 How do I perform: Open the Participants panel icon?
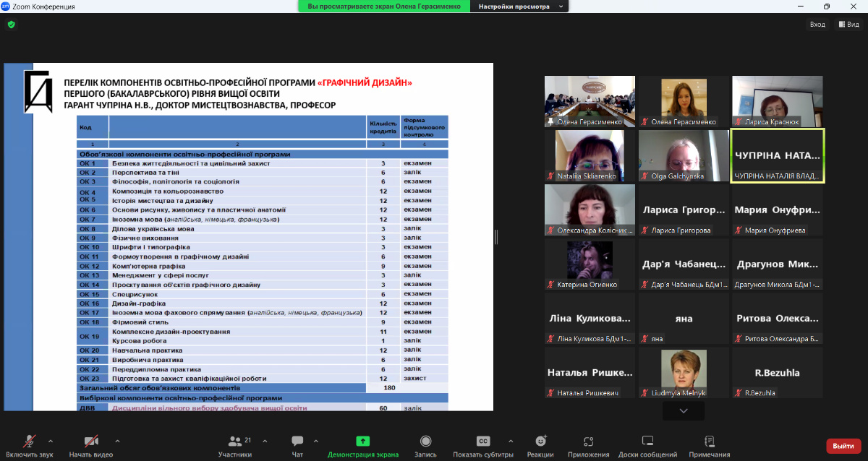[x=235, y=441]
